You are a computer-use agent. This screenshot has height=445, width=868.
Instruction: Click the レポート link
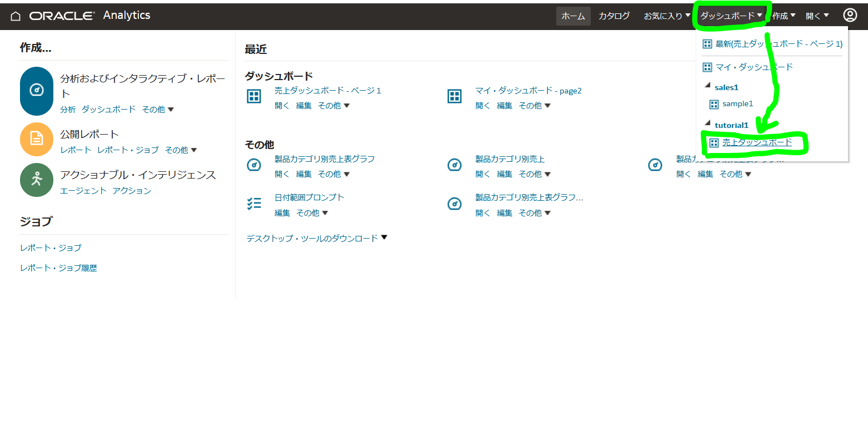[x=76, y=150]
